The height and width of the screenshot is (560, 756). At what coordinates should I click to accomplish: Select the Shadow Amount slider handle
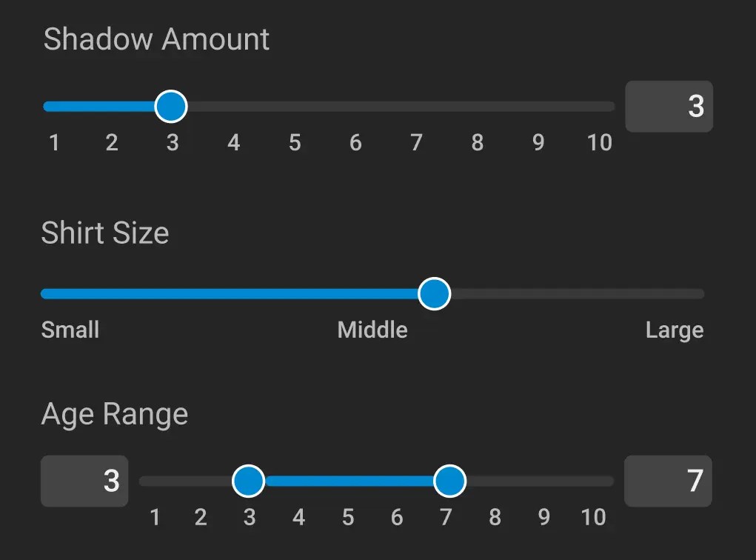coord(170,106)
